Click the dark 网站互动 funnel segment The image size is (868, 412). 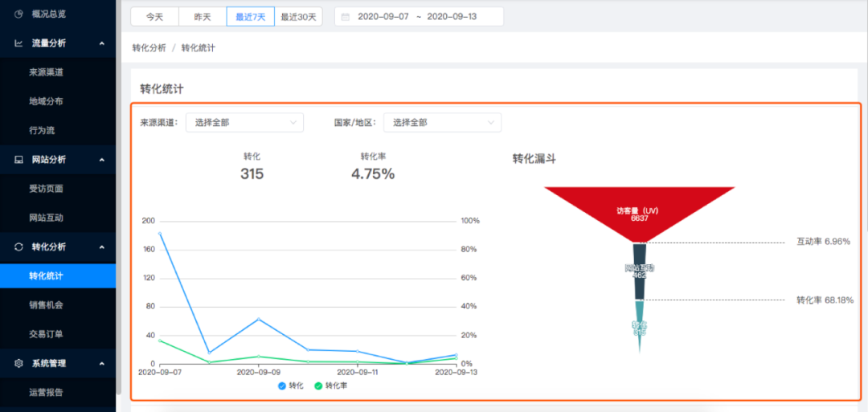click(x=640, y=271)
